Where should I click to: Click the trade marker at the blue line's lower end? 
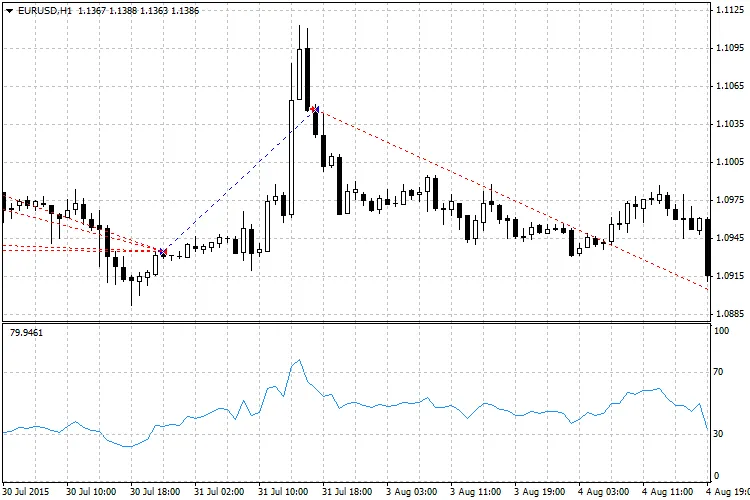tap(163, 252)
